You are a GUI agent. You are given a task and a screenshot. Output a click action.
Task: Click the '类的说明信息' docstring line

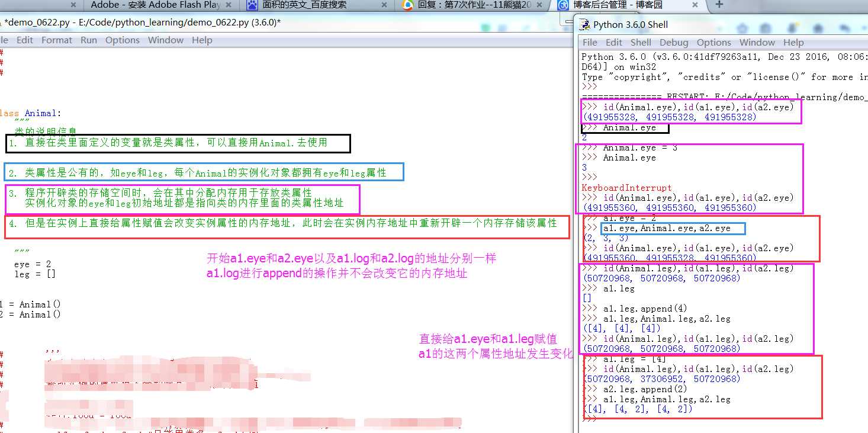coord(46,131)
